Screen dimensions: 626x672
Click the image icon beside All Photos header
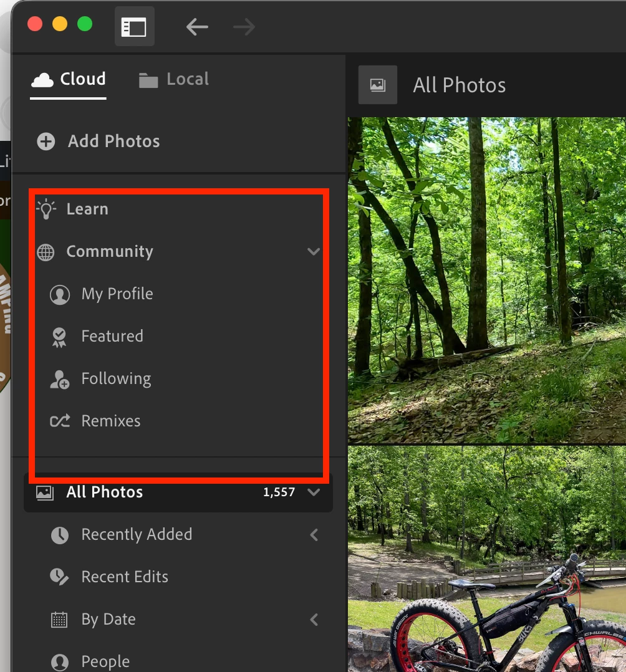[378, 85]
